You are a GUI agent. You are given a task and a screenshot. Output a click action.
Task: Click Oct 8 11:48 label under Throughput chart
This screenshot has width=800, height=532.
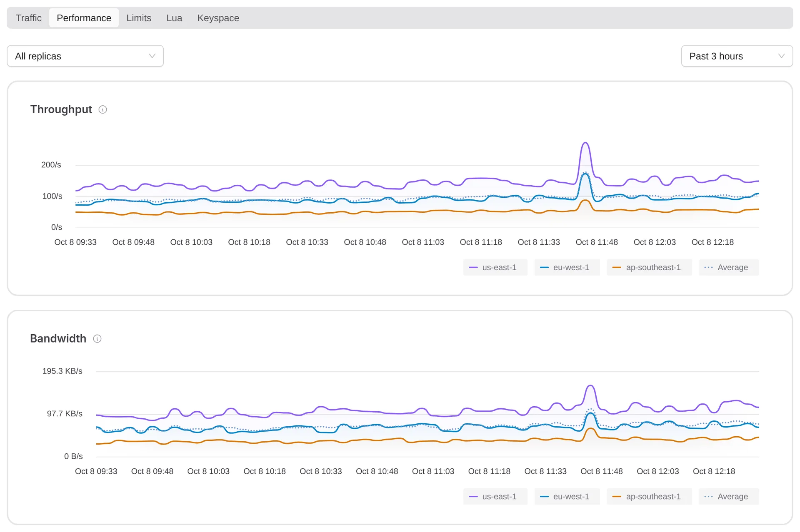(597, 242)
